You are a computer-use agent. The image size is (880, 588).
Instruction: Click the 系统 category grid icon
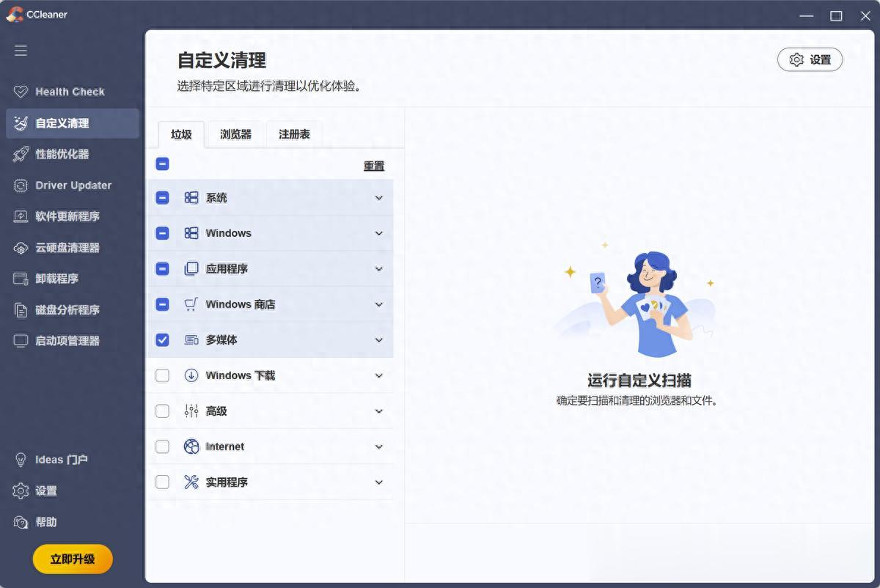(x=191, y=197)
